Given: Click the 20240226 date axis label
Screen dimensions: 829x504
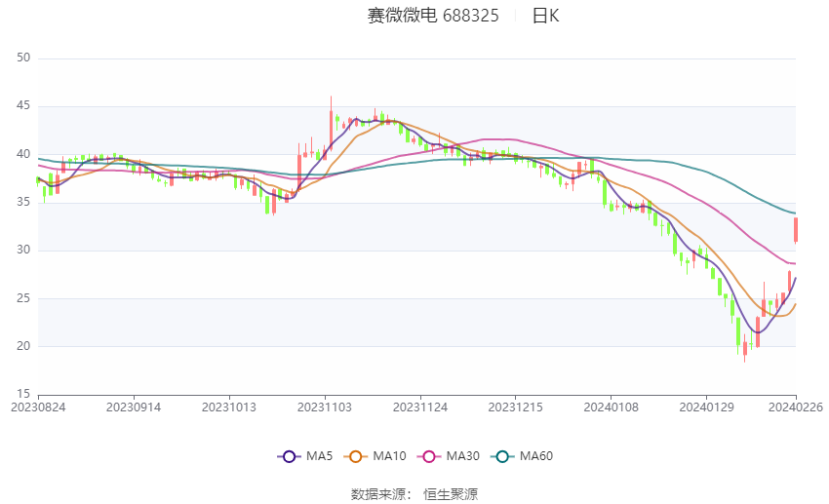Looking at the screenshot, I should pyautogui.click(x=796, y=407).
